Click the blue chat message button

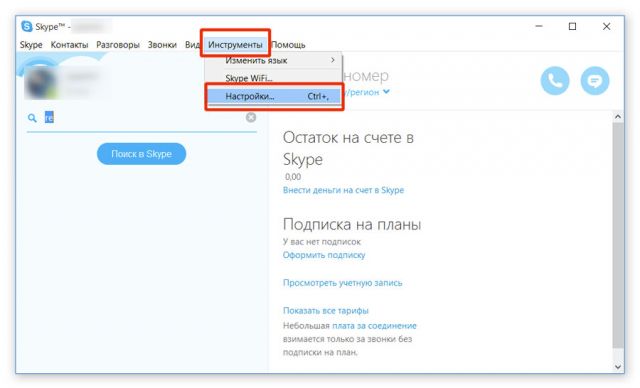point(595,81)
